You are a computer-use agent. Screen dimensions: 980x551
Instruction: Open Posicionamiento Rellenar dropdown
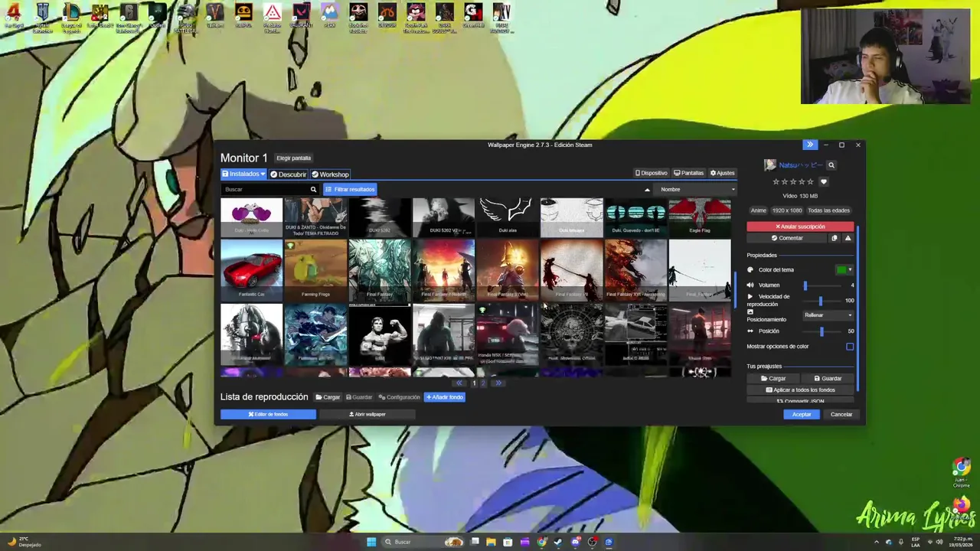(x=828, y=315)
